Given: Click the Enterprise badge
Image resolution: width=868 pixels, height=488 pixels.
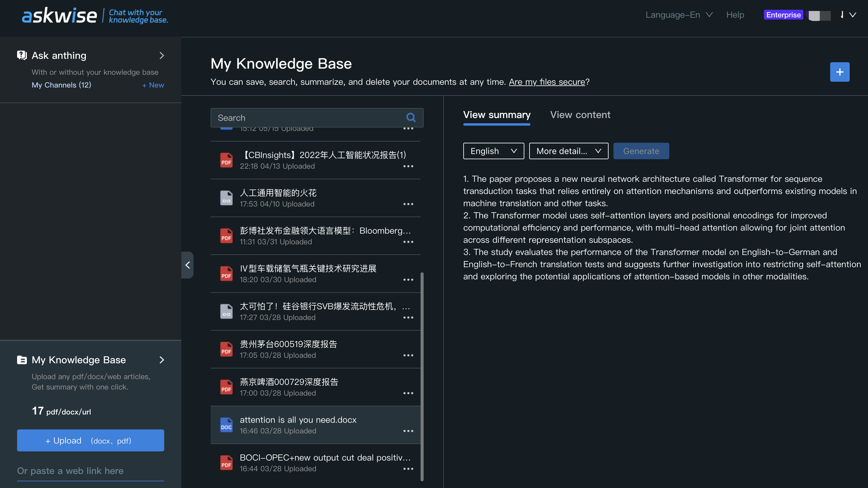Looking at the screenshot, I should 783,15.
